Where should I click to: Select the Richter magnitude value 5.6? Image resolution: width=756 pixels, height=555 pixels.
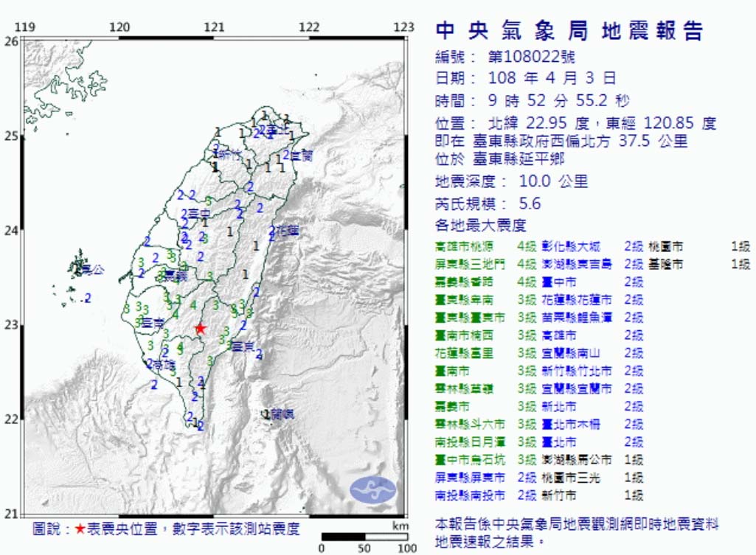[530, 203]
